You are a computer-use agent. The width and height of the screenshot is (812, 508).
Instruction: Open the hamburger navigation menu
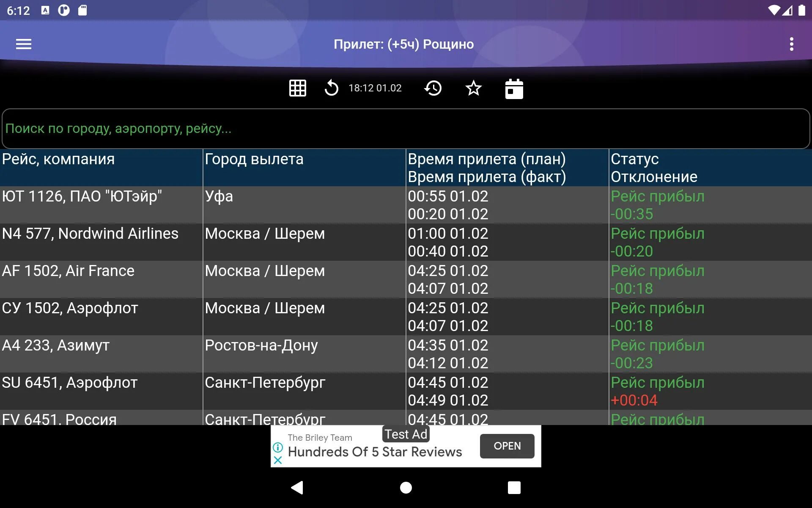pos(24,44)
